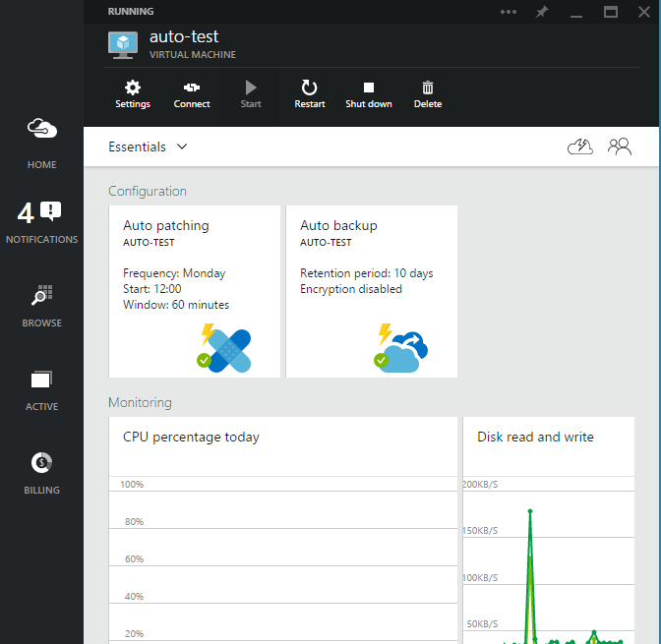The height and width of the screenshot is (644, 661).
Task: Show Active items in sidebar
Action: [x=42, y=388]
